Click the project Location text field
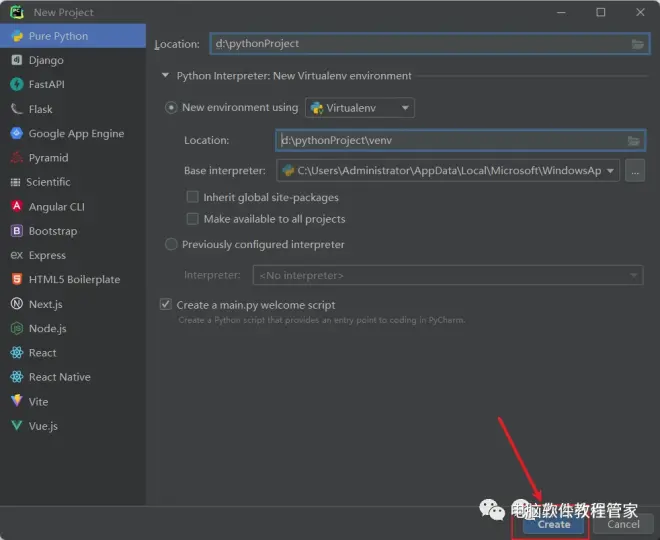 pyautogui.click(x=430, y=44)
